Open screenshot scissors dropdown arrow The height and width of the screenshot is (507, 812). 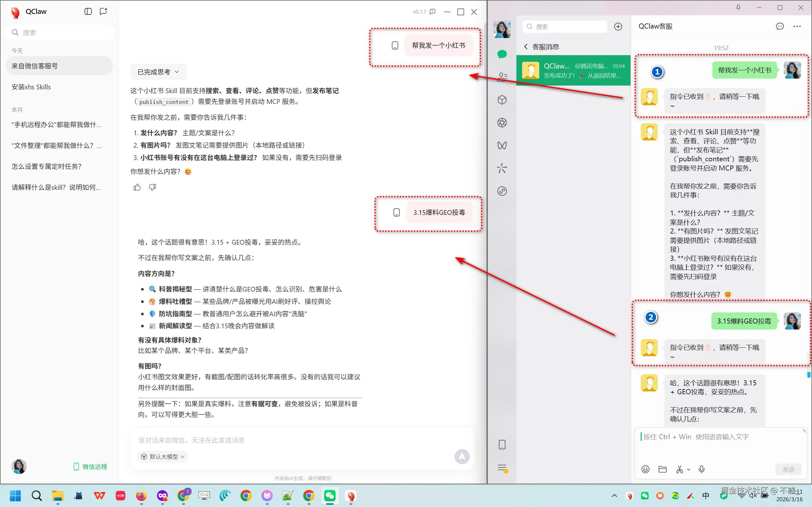click(689, 469)
